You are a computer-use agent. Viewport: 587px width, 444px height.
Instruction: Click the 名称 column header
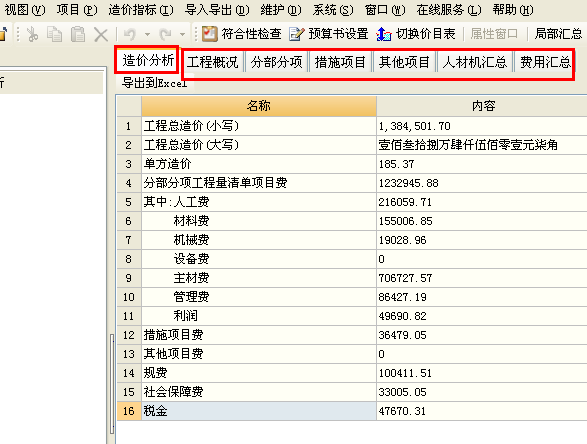(x=259, y=106)
